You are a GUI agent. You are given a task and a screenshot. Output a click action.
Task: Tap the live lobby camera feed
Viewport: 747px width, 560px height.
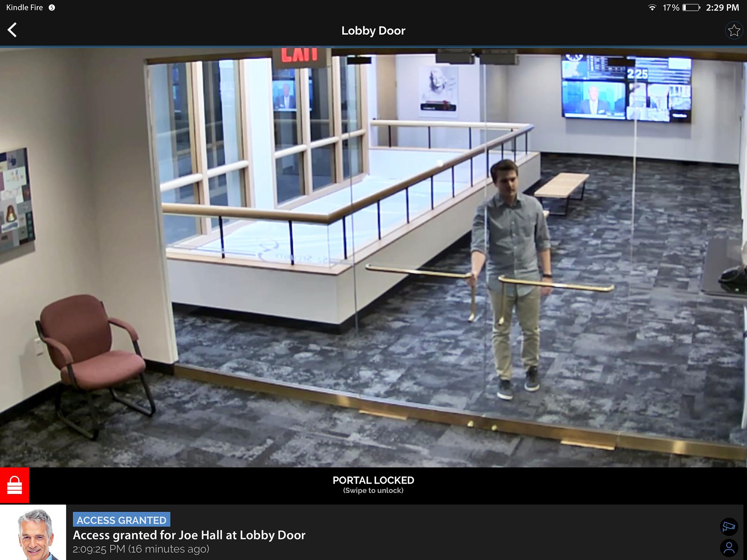(373, 257)
